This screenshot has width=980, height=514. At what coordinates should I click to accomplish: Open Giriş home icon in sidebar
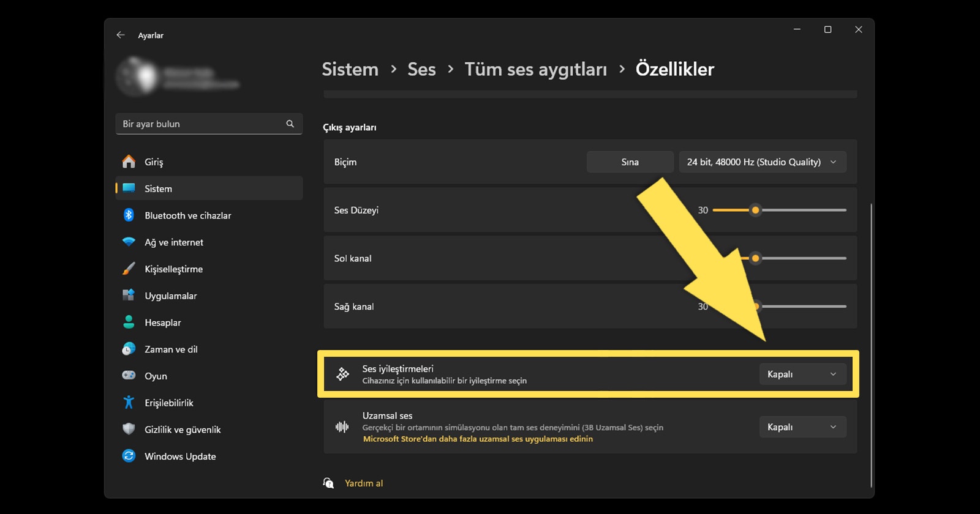(x=129, y=162)
